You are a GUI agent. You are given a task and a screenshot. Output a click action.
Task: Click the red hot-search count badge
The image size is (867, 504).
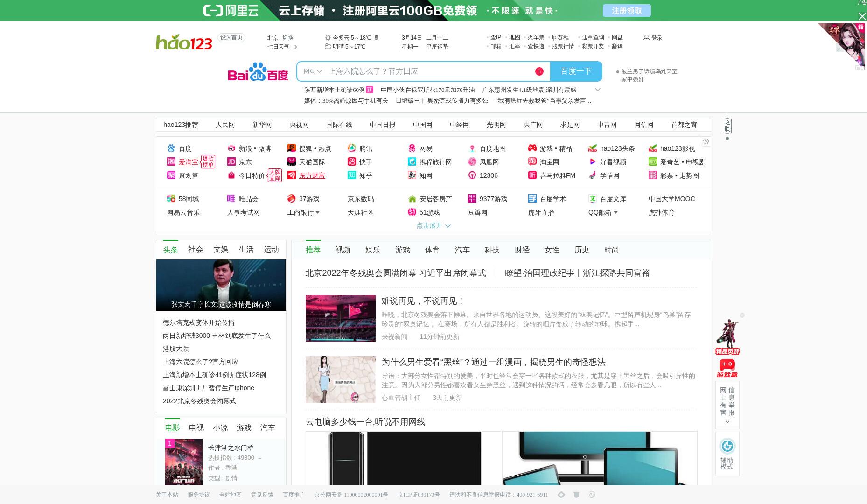click(x=539, y=71)
